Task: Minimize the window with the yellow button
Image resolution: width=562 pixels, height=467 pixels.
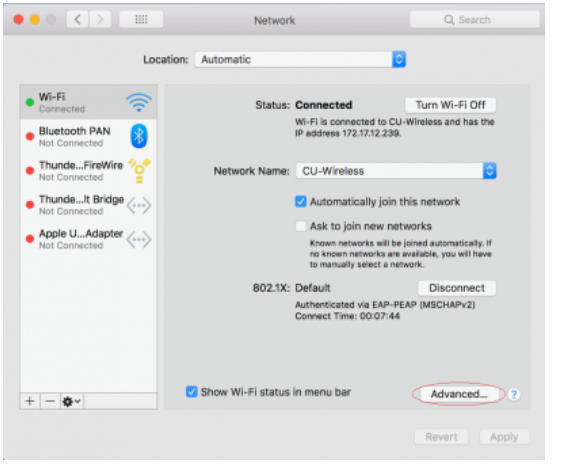Action: [35, 19]
